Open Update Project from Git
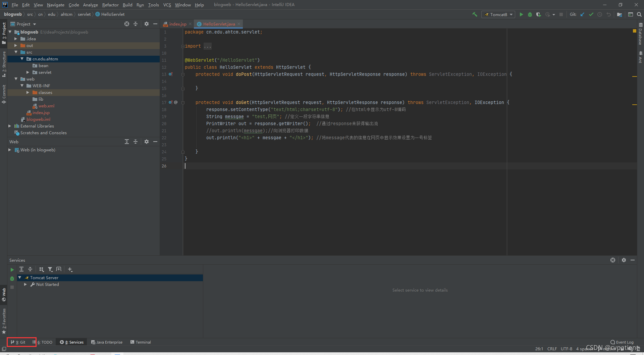The height and width of the screenshot is (355, 644). coord(582,14)
